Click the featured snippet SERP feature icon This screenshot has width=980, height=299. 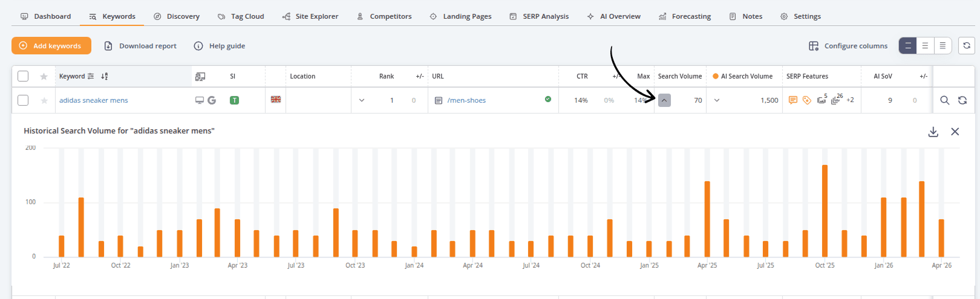[793, 100]
